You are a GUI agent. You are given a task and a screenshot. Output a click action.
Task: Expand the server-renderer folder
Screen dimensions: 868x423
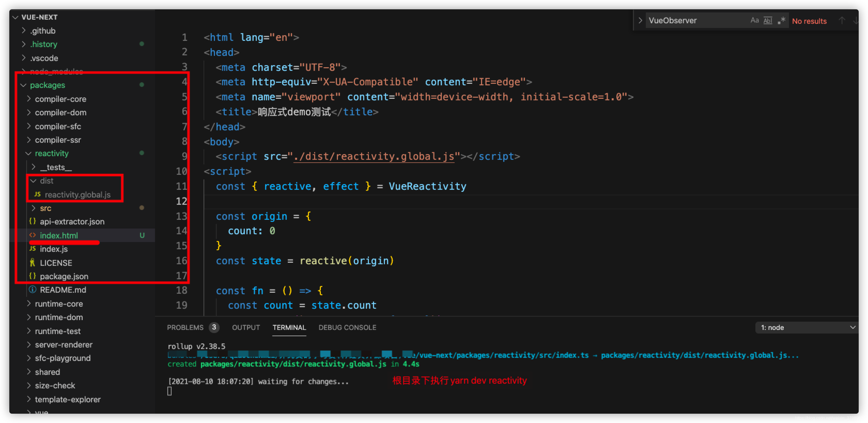coord(29,344)
